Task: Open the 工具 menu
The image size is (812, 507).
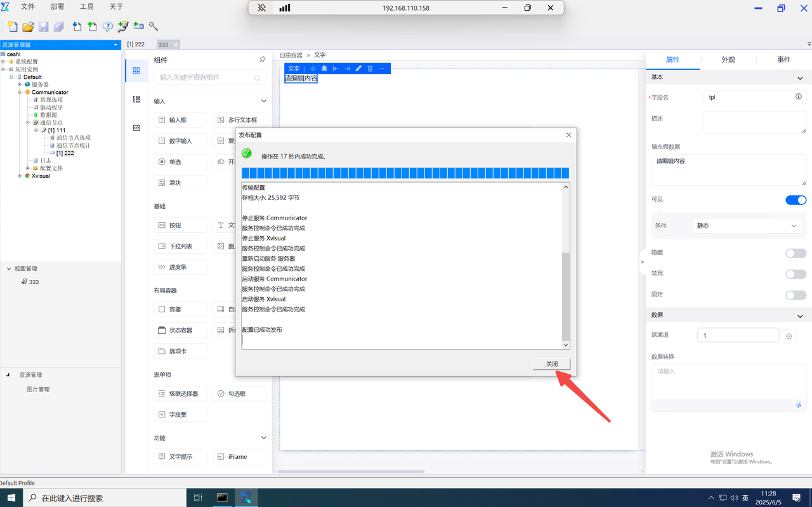Action: (87, 7)
